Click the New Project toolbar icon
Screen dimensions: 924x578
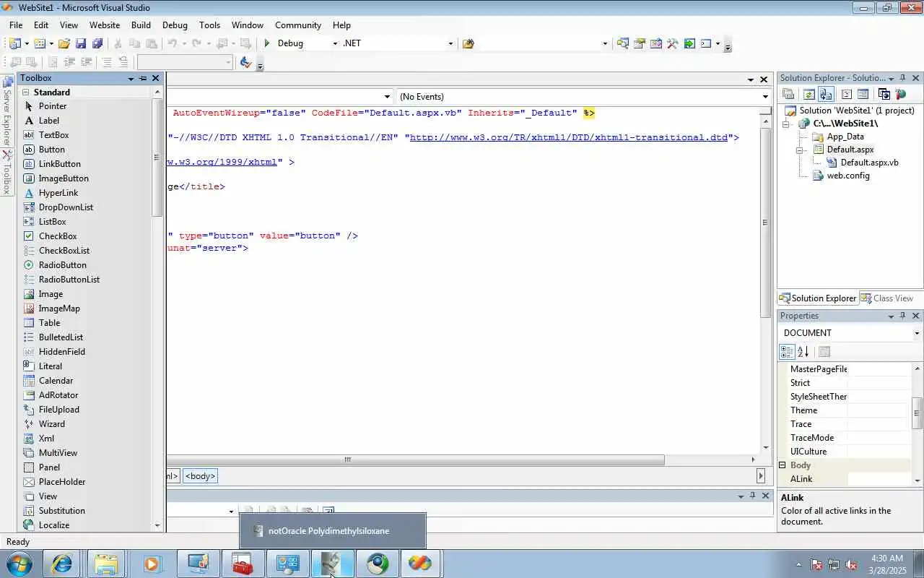coord(14,43)
